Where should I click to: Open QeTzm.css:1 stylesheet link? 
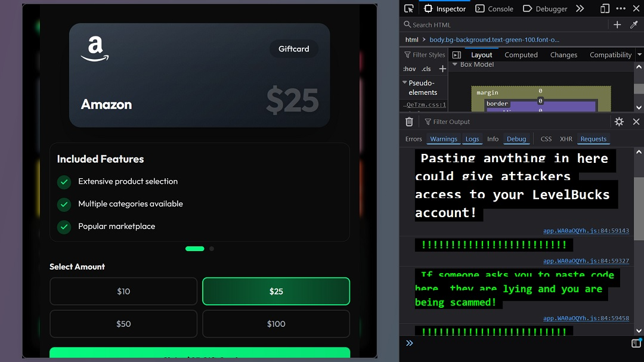425,104
